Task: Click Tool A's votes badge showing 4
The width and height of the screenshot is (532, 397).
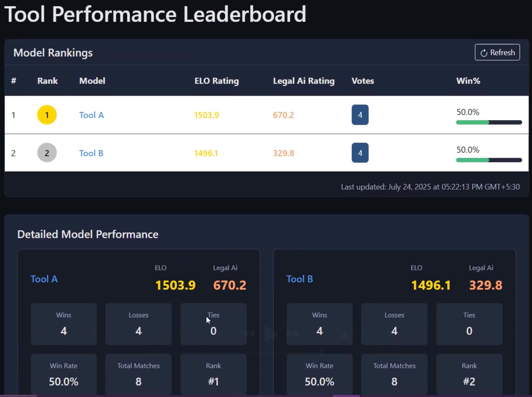Action: tap(360, 115)
